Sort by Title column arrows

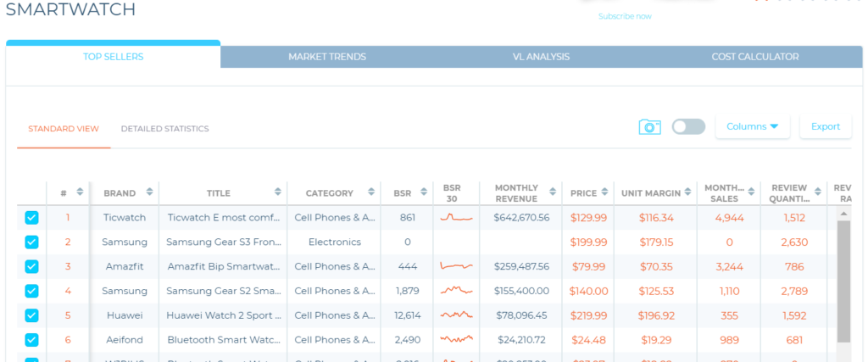coord(278,192)
